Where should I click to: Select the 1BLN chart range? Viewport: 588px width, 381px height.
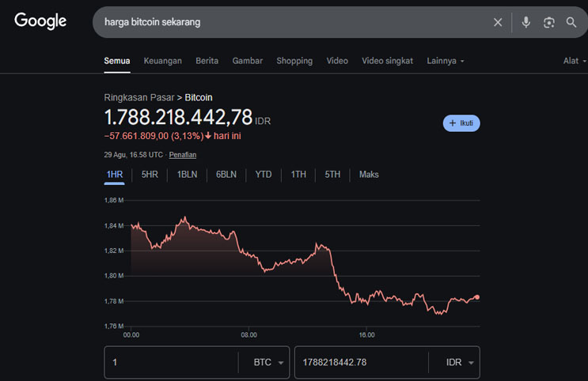coord(187,175)
